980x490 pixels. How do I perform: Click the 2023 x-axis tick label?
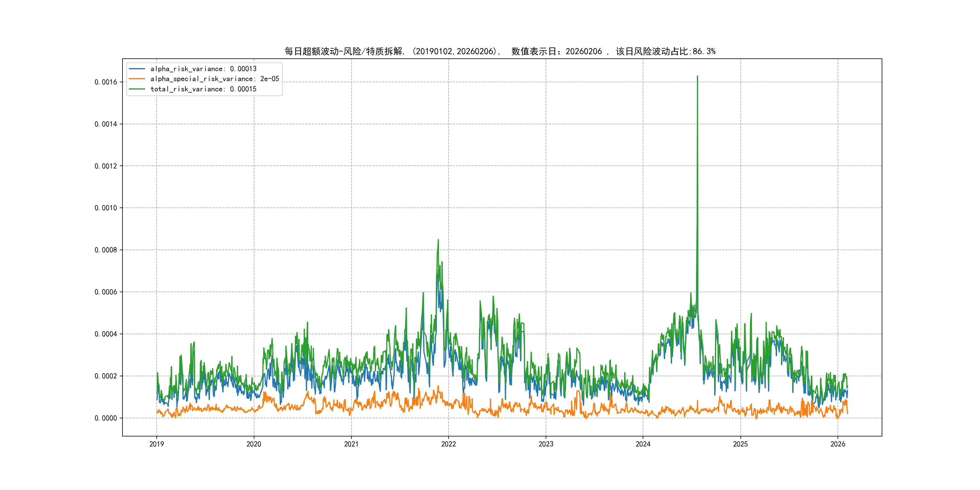(546, 444)
